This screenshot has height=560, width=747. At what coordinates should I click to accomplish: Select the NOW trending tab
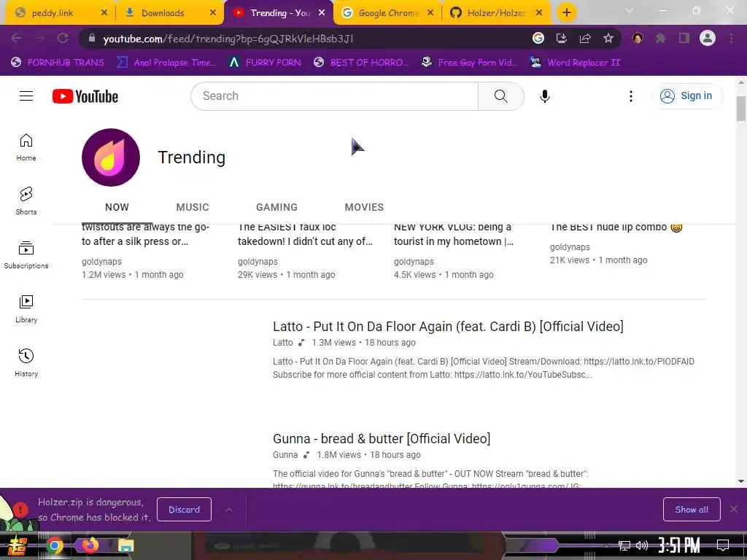[x=117, y=207]
